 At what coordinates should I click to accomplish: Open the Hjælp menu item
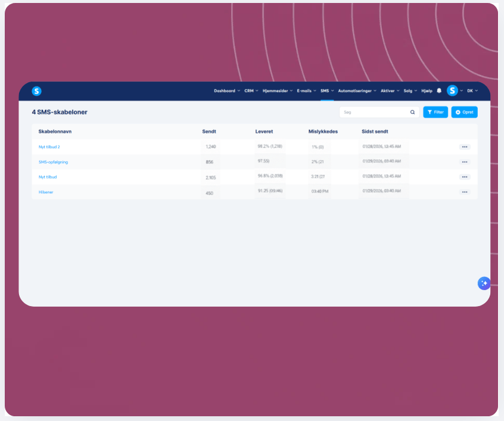(427, 91)
